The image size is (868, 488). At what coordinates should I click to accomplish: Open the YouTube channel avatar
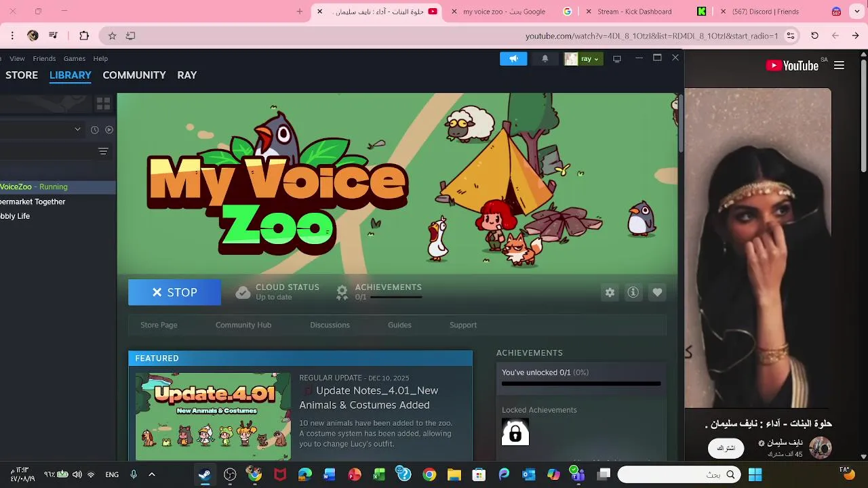coord(821,447)
